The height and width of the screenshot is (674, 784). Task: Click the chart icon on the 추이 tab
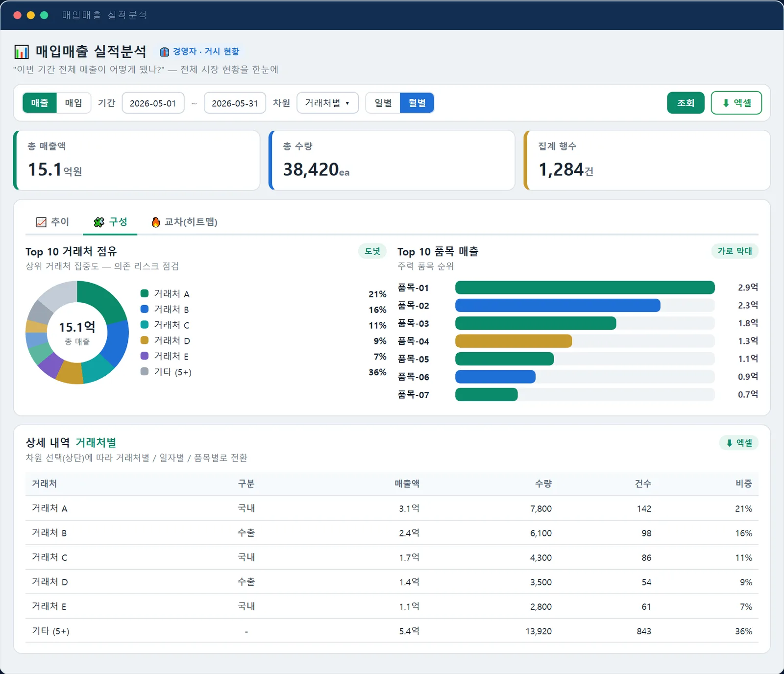[x=41, y=222]
